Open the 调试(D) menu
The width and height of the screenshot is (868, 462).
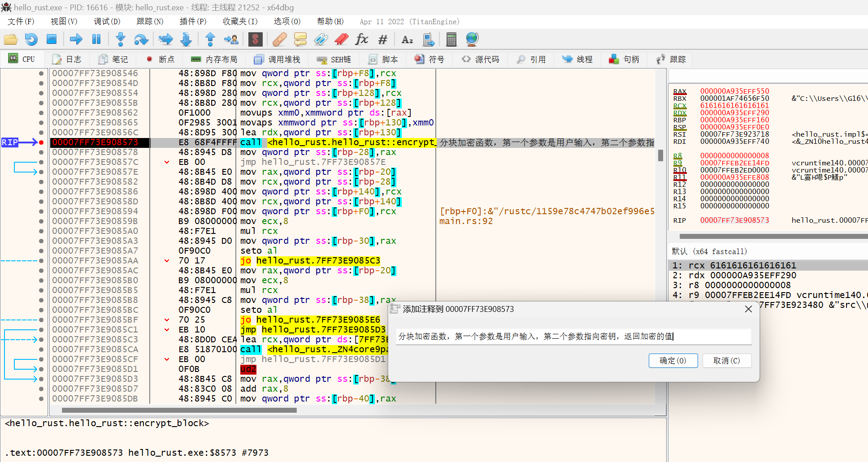pos(107,22)
